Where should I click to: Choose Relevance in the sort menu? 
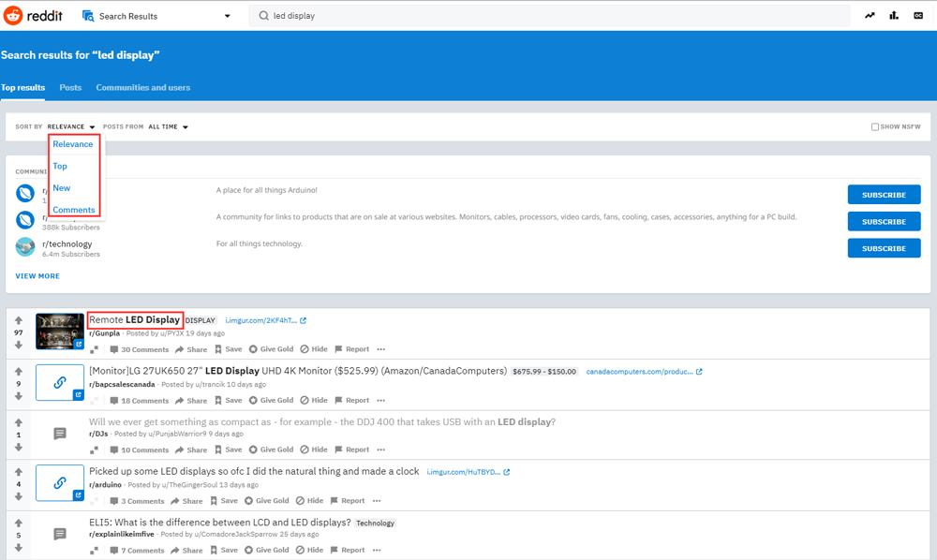click(x=73, y=144)
